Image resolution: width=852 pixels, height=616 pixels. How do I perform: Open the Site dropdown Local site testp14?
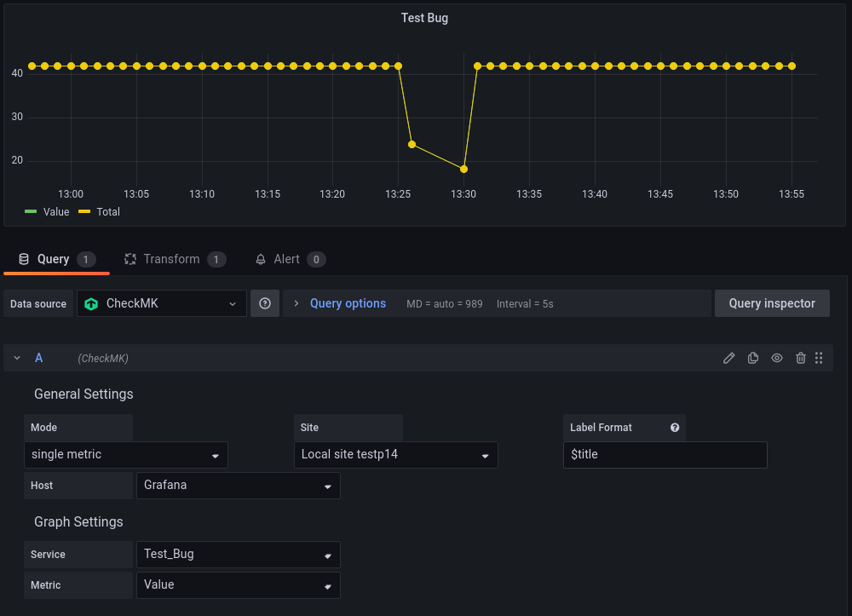point(396,455)
